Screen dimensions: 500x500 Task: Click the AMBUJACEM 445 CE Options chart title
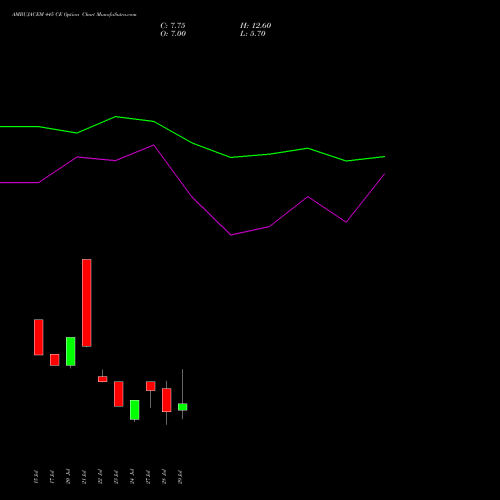(x=74, y=15)
